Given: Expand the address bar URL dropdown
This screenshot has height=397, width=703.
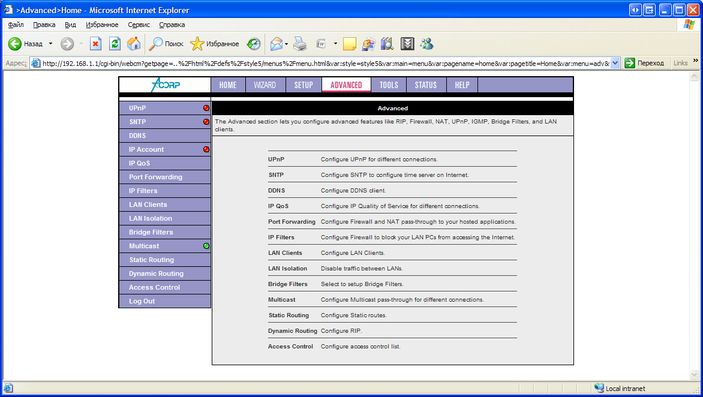Looking at the screenshot, I should click(615, 63).
